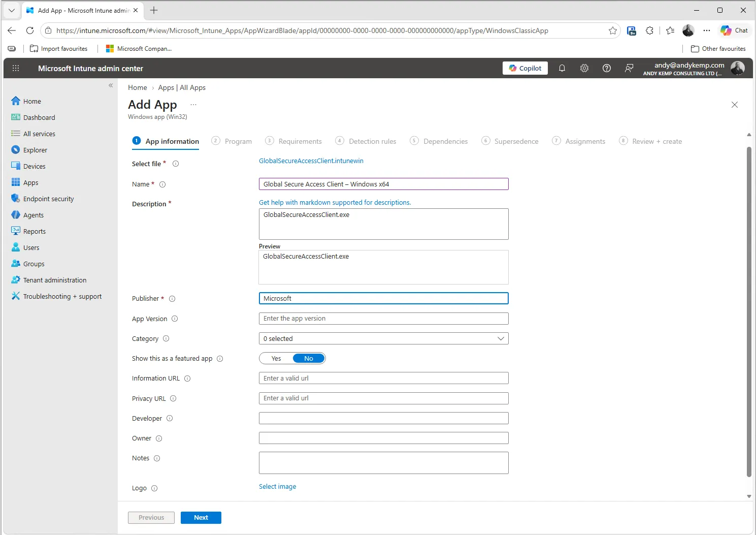Go to Home breadcrumb
The height and width of the screenshot is (535, 756).
(x=138, y=87)
